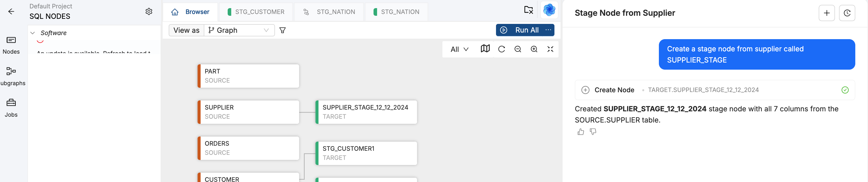
Task: Fit the graph to screen
Action: [x=550, y=49]
